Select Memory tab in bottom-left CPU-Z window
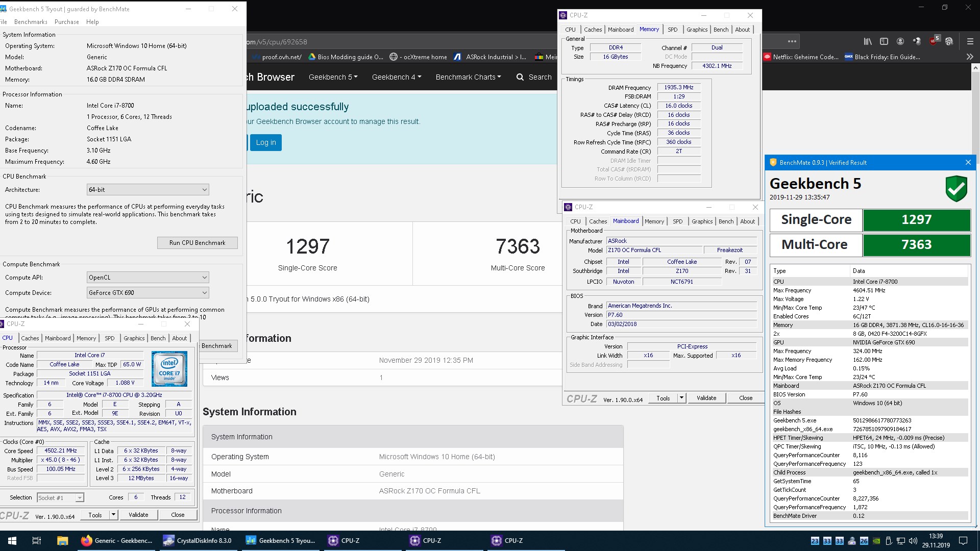980x551 pixels. coord(86,338)
